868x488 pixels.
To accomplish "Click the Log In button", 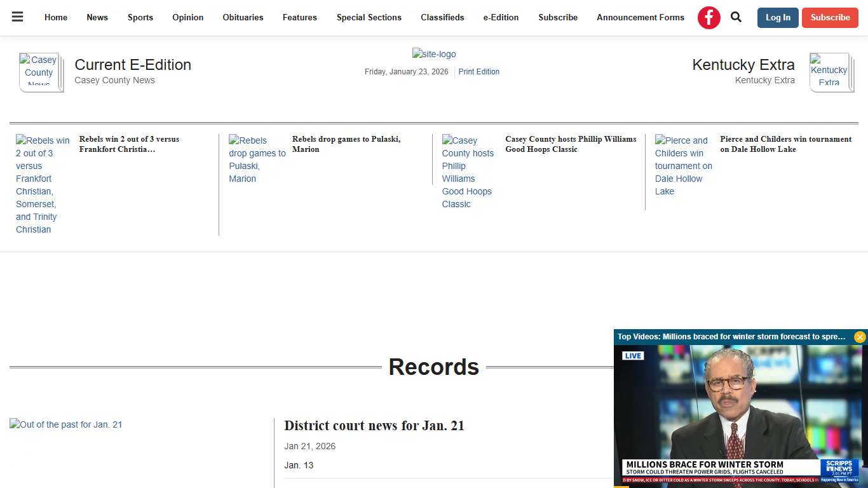I will pos(778,18).
